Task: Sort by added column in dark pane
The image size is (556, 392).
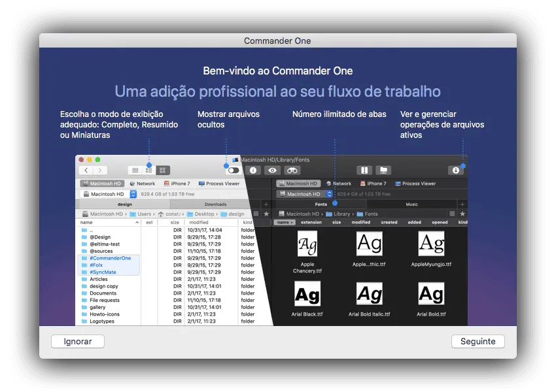Action: pyautogui.click(x=414, y=222)
